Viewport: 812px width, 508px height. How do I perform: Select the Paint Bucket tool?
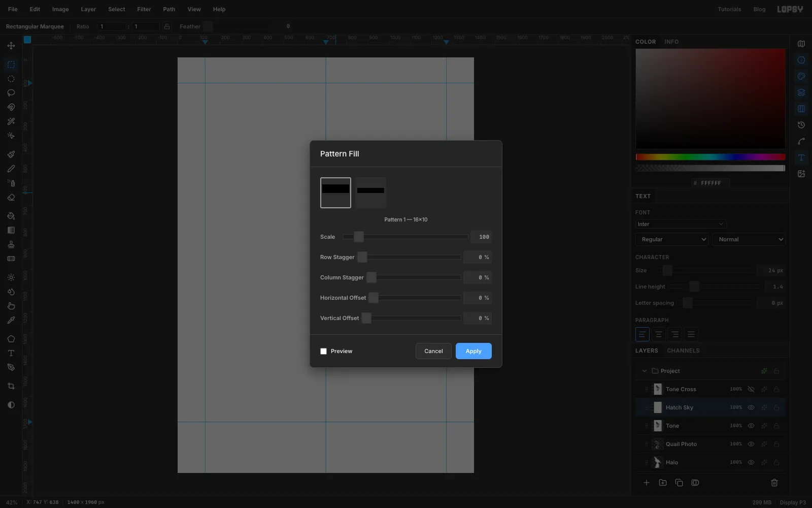pos(11,216)
